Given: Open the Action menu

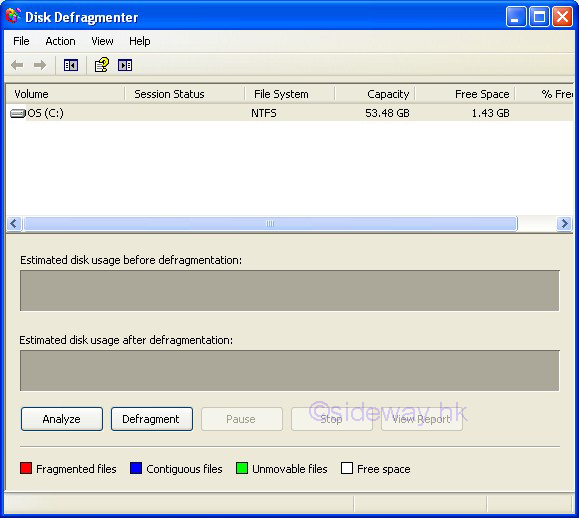Looking at the screenshot, I should pos(60,41).
